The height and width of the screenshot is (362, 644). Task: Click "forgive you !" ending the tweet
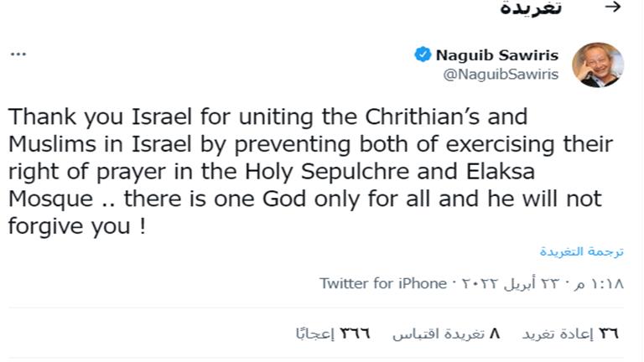pos(77,226)
